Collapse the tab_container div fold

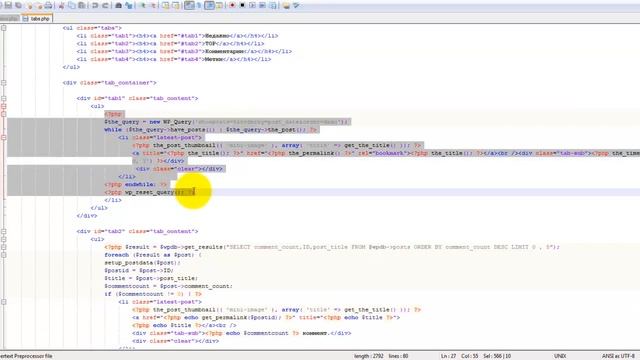tap(4, 82)
